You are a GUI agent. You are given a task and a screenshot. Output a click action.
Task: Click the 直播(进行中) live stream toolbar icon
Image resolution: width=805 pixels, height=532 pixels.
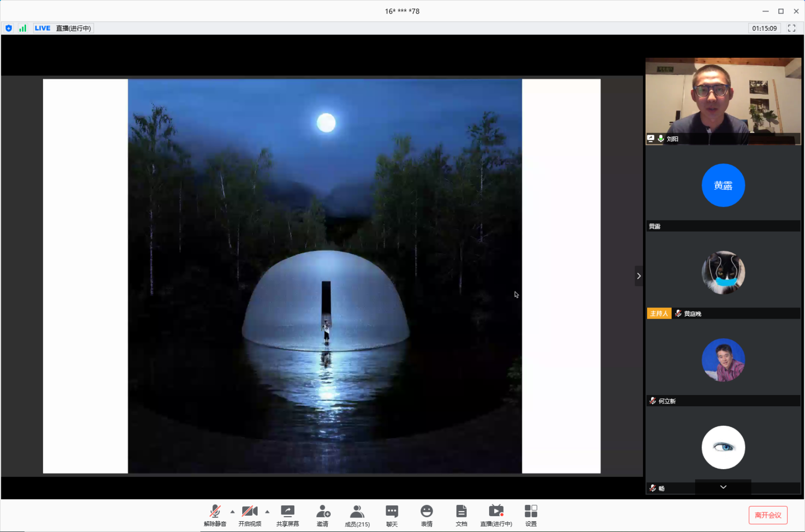point(496,515)
